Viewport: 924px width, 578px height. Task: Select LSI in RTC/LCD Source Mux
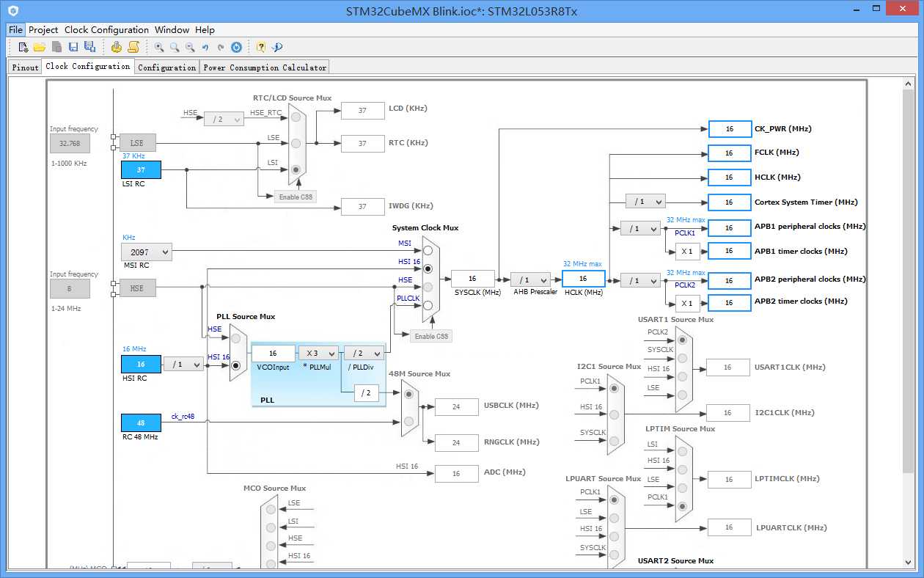(x=296, y=169)
